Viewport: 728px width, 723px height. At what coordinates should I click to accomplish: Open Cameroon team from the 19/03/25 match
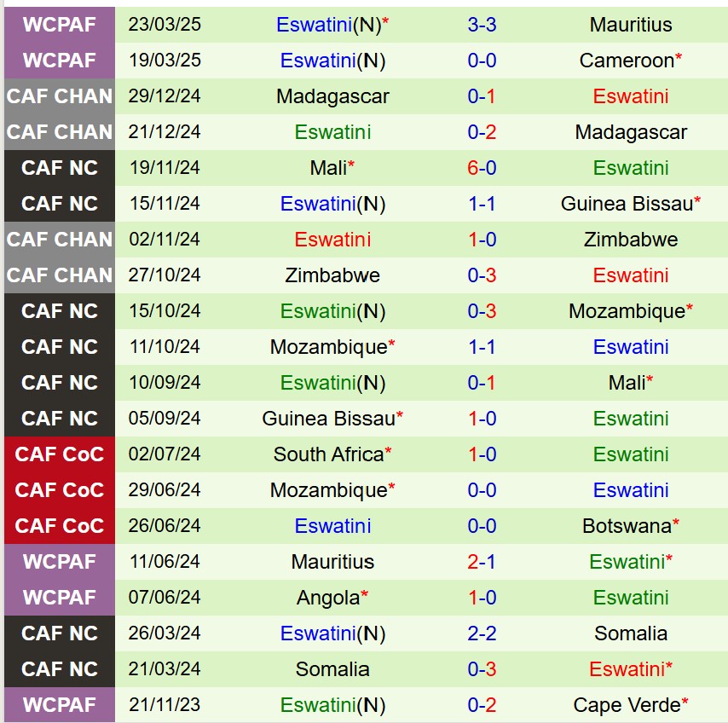[x=627, y=61]
